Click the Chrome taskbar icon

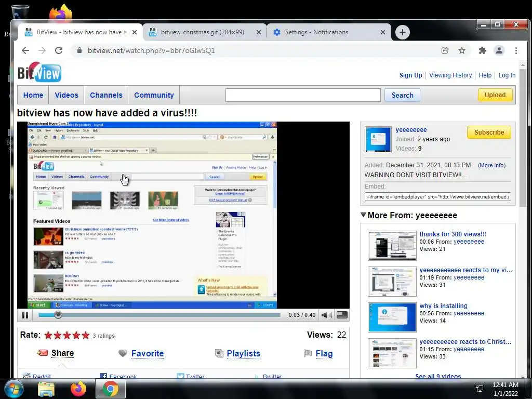pos(111,389)
